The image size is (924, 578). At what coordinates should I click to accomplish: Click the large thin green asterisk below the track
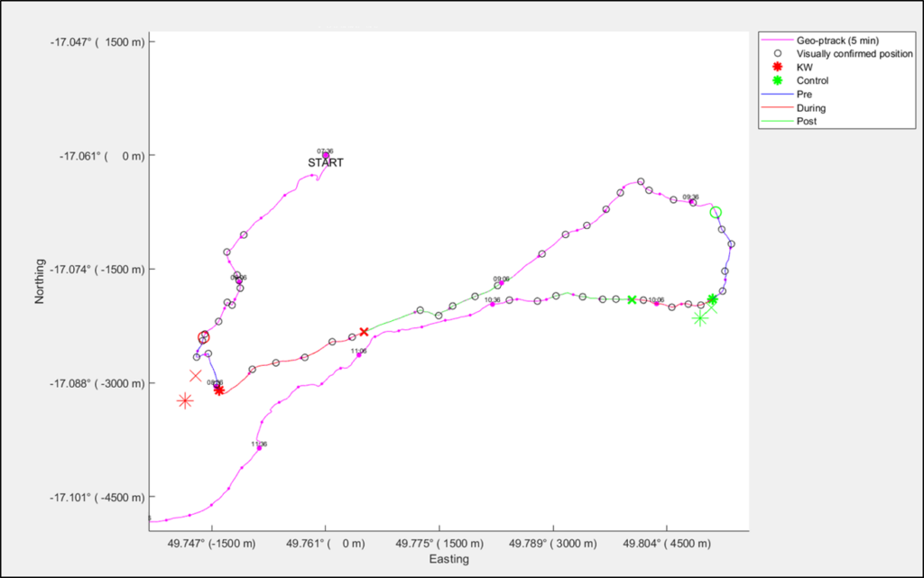coord(699,318)
